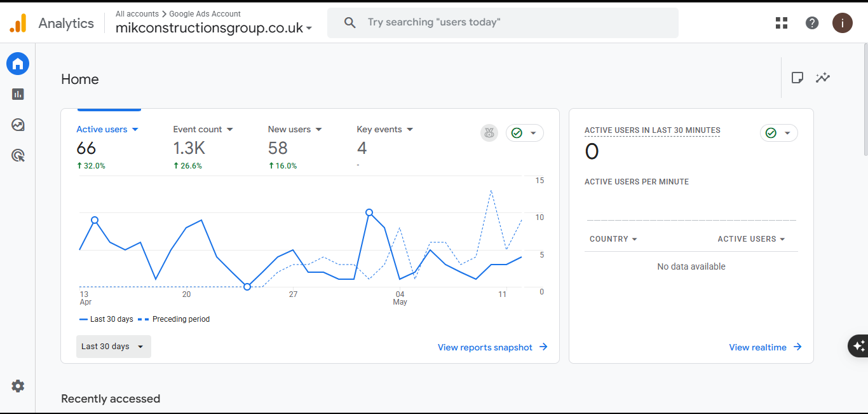Open the Admin gear icon

(18, 386)
